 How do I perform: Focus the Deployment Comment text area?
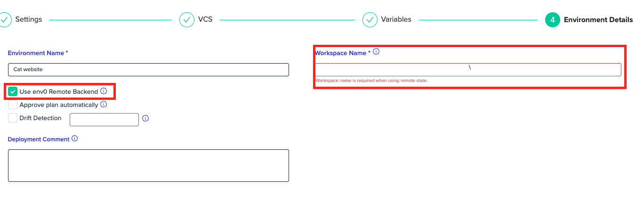148,165
